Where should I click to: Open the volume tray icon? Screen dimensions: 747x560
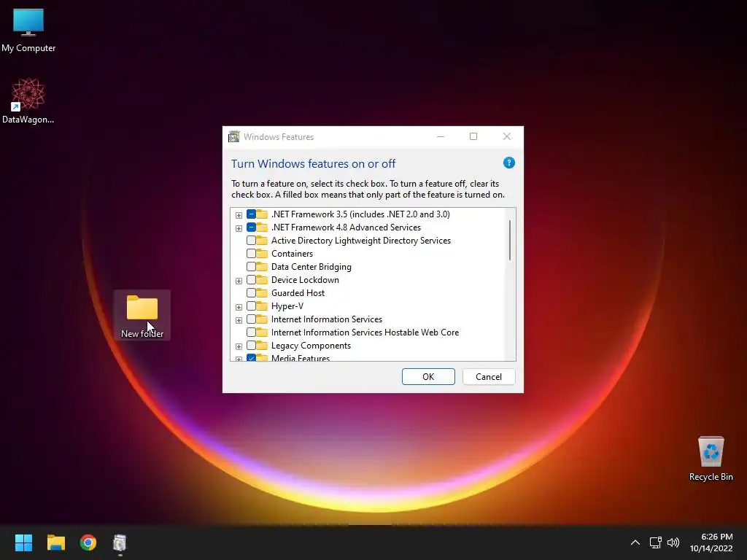673,542
